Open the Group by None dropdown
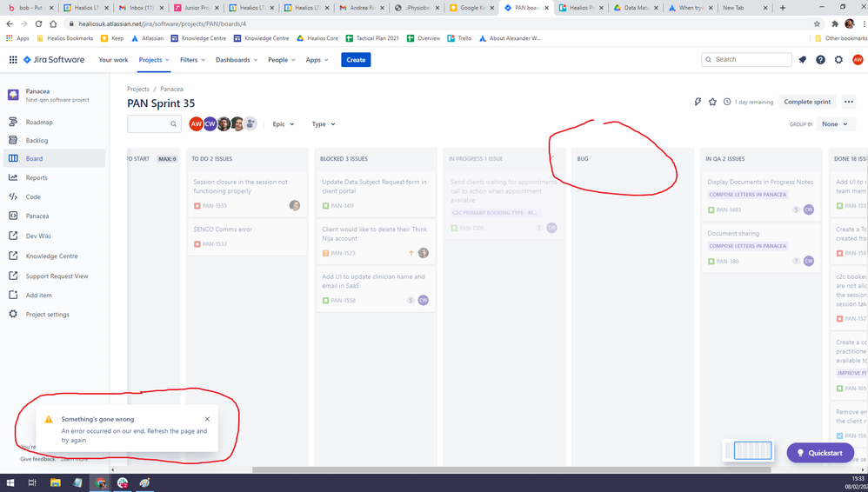Image resolution: width=868 pixels, height=492 pixels. point(835,124)
